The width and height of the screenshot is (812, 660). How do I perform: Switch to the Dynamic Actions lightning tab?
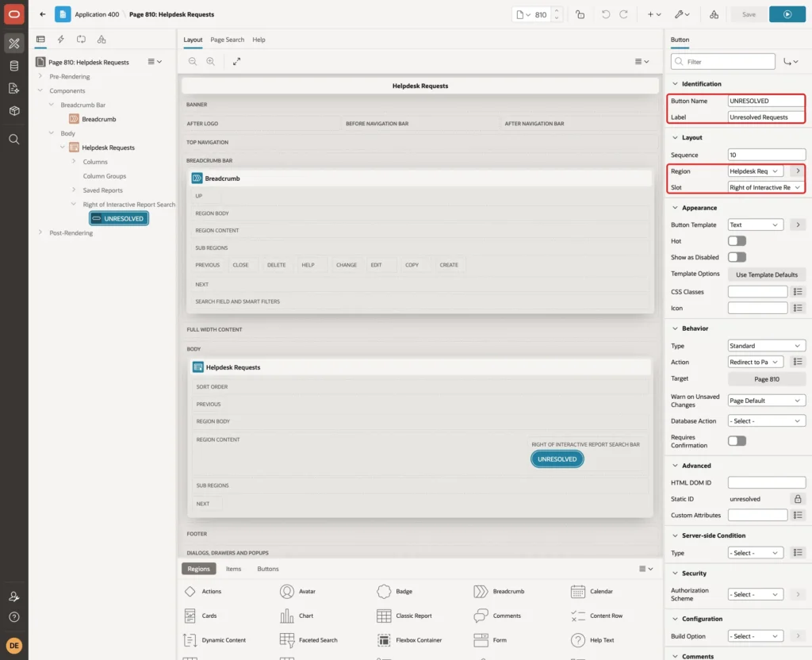pyautogui.click(x=60, y=40)
